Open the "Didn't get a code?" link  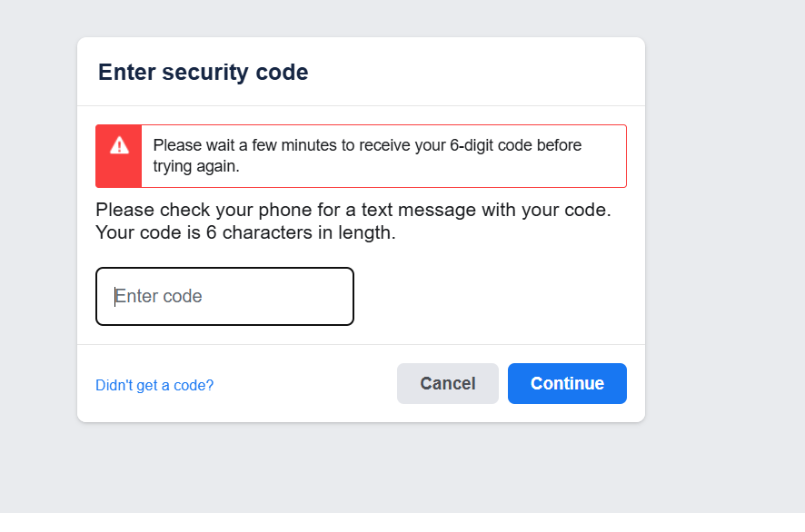[x=154, y=385]
